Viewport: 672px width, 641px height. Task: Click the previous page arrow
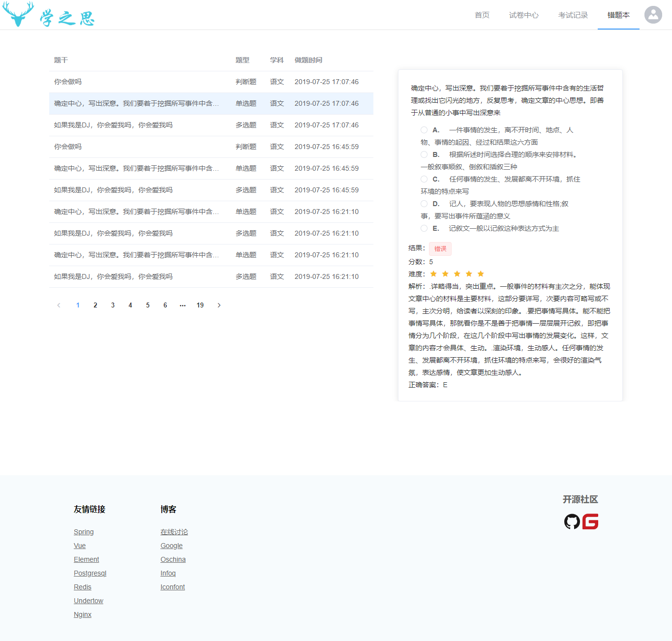59,305
